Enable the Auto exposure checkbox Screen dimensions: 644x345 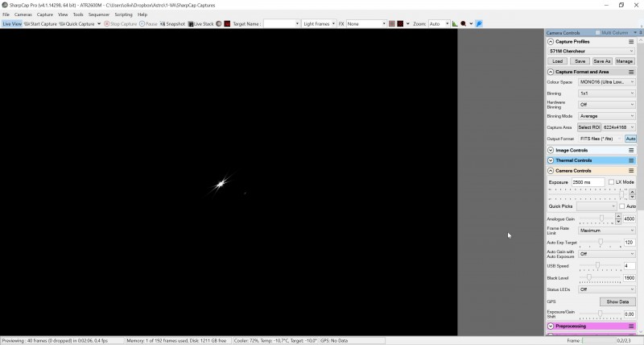click(x=621, y=206)
